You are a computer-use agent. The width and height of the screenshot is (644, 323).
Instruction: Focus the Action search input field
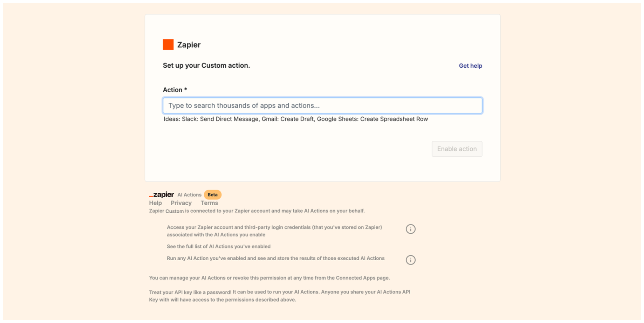point(322,106)
